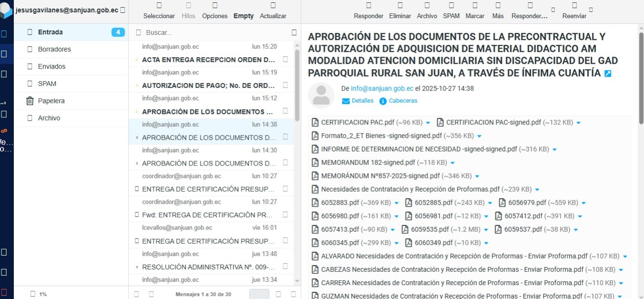Click the Buscar search field
644x299 pixels.
click(x=214, y=32)
